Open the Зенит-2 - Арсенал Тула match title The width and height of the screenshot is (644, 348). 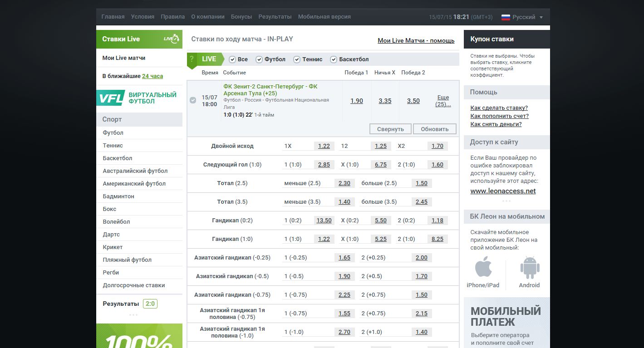(x=270, y=90)
